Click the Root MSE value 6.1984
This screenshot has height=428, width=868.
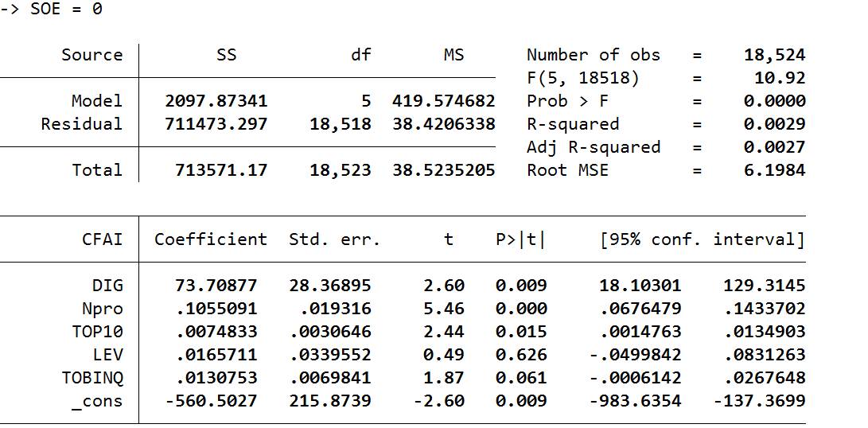tap(774, 170)
